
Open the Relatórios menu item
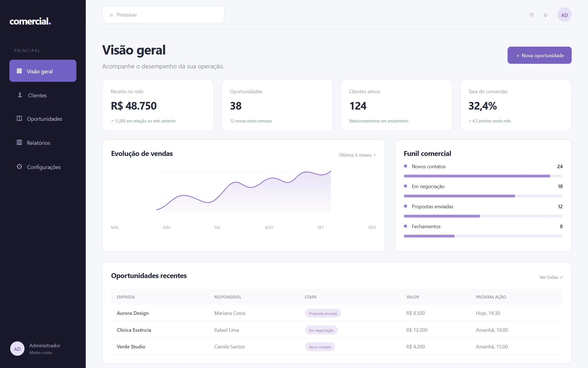click(43, 143)
